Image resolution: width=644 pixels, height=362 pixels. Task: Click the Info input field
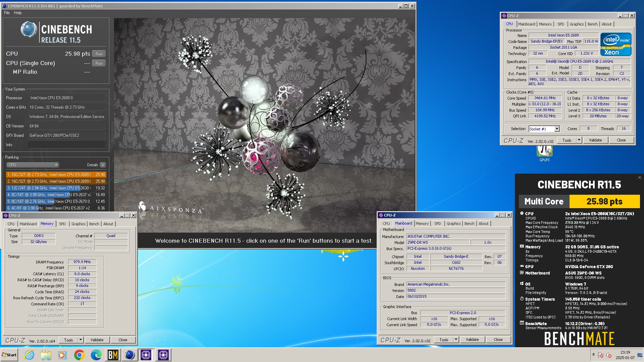(x=67, y=145)
